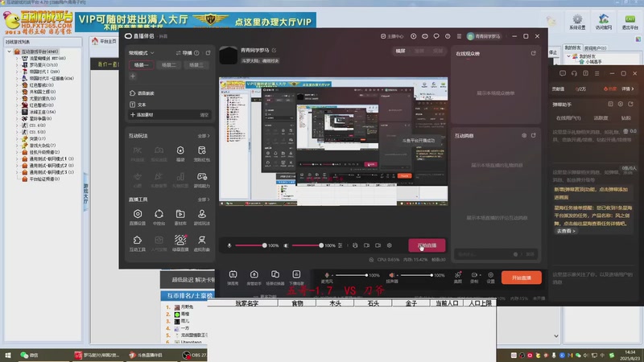Viewport: 644px width, 362px height.
Task: Open the 宠粉红包 red packet icon
Action: (x=202, y=154)
